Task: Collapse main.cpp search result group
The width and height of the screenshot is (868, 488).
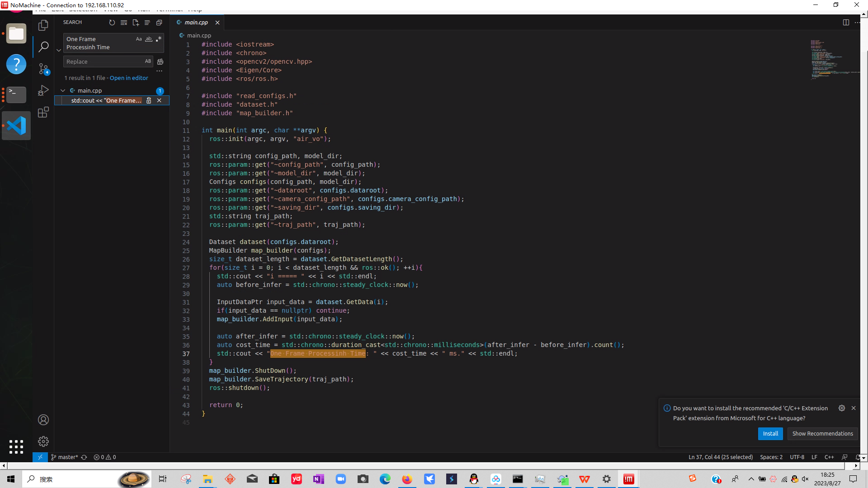Action: coord(63,91)
